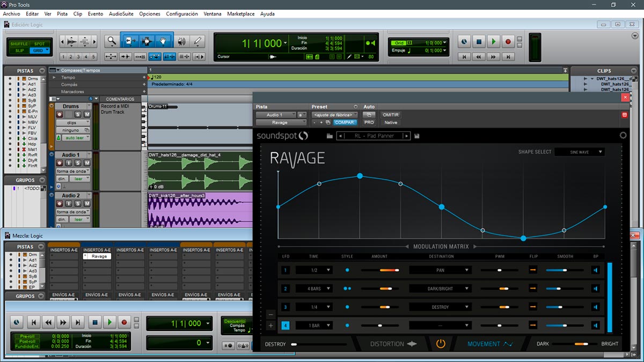The image size is (644, 362).
Task: Select the Grabber hand tool
Action: tap(164, 41)
